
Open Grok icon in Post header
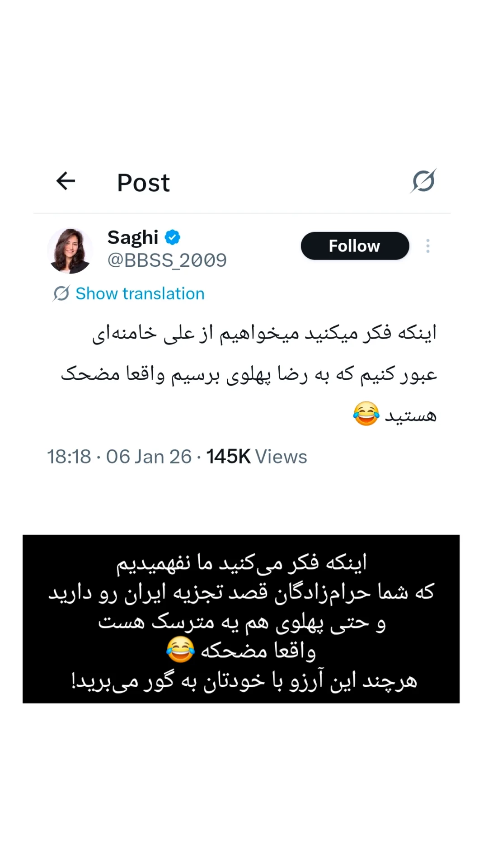[423, 181]
